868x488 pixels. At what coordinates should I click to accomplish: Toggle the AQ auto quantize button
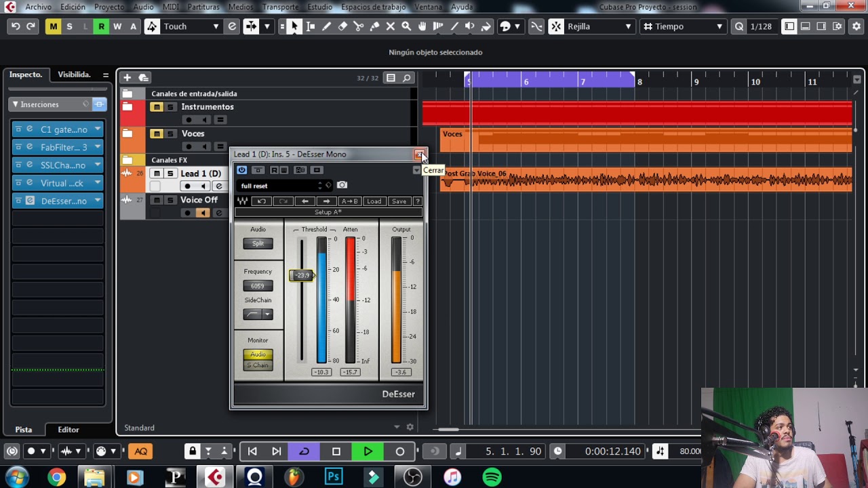pos(140,451)
